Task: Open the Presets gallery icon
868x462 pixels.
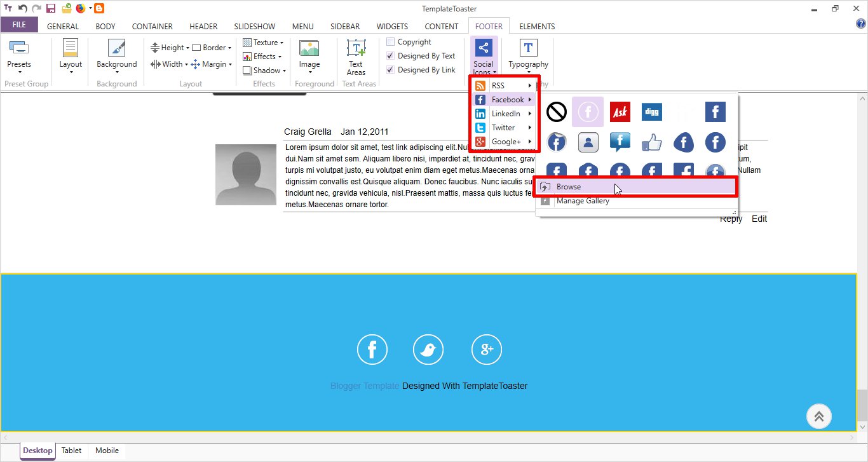Action: point(18,48)
